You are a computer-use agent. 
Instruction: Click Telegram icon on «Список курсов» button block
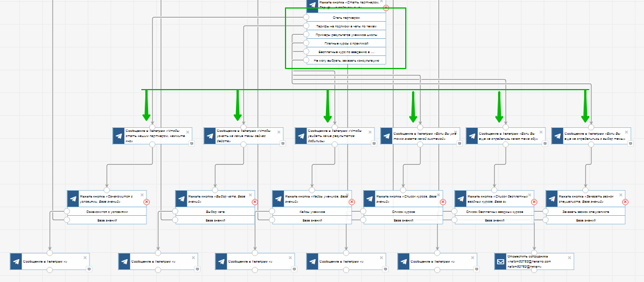click(369, 198)
